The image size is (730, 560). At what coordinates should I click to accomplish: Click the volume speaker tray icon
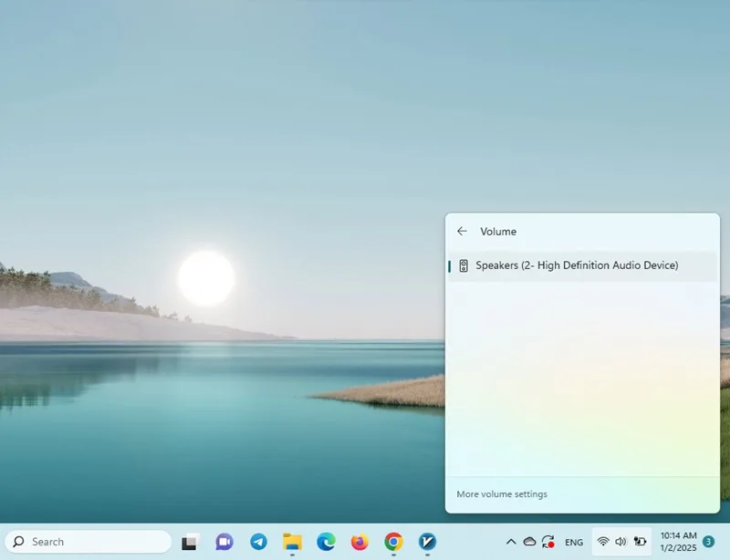click(x=621, y=542)
